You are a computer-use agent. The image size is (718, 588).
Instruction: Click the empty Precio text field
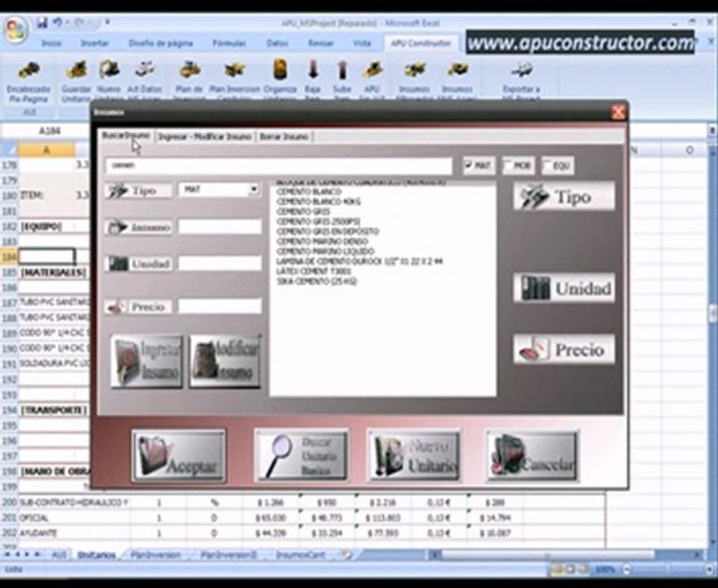(220, 306)
